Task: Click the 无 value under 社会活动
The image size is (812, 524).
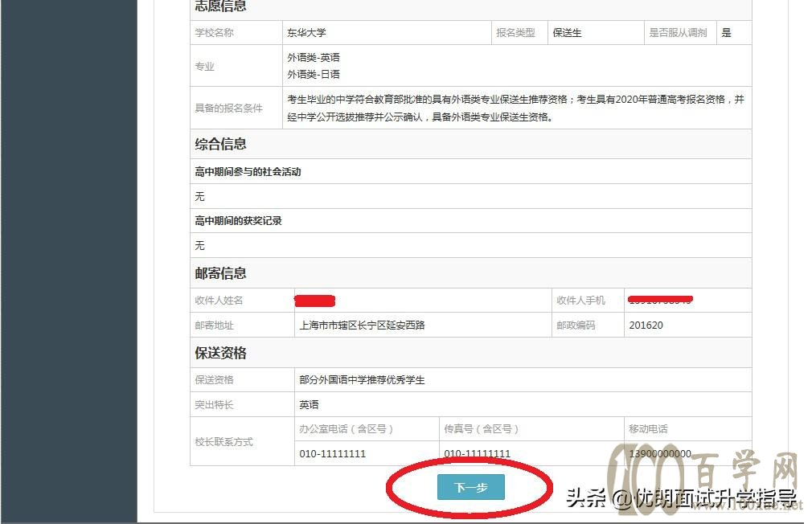Action: coord(200,196)
